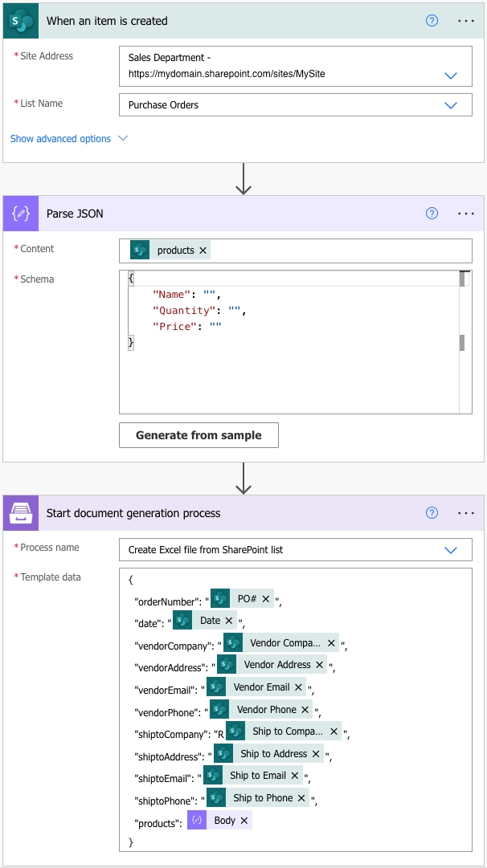
Task: Open help for 'When an item is created'
Action: [432, 21]
